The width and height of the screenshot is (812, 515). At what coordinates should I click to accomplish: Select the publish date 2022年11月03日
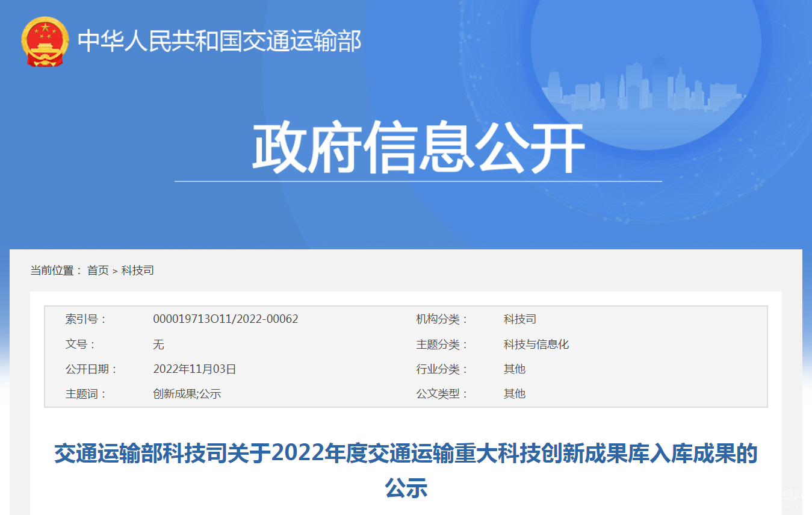tap(195, 369)
